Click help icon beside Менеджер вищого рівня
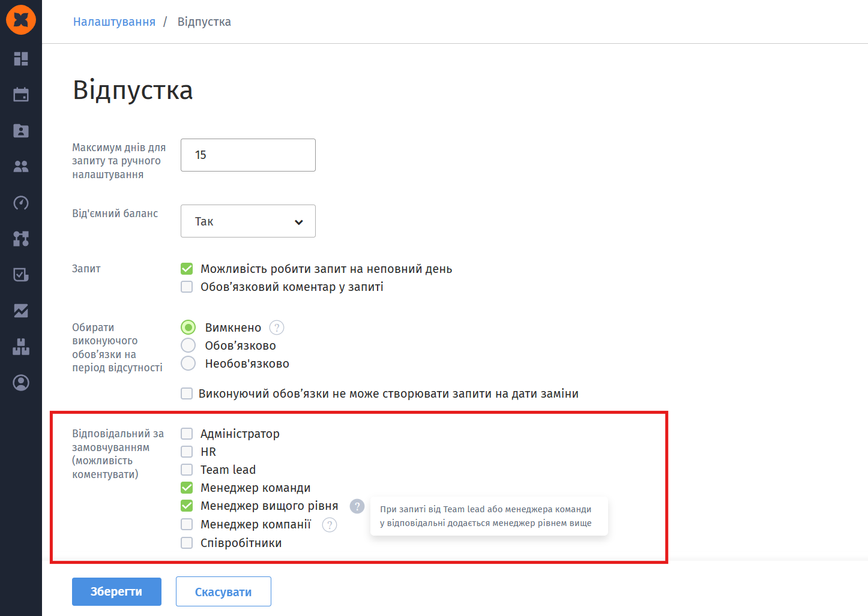The height and width of the screenshot is (616, 868). pos(357,506)
